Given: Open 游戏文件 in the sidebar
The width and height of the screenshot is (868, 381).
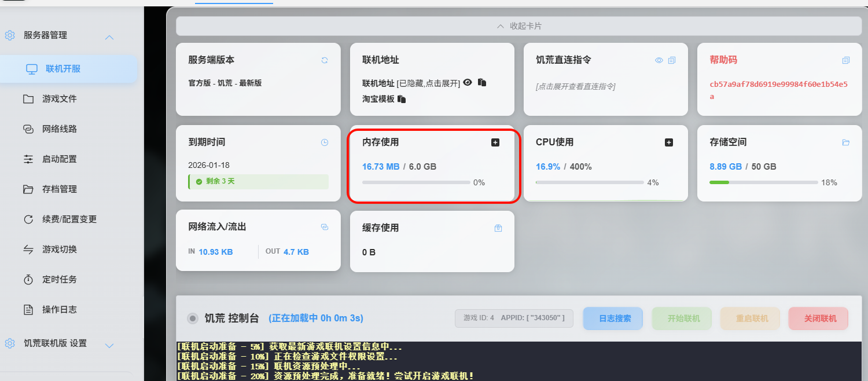Looking at the screenshot, I should click(59, 99).
